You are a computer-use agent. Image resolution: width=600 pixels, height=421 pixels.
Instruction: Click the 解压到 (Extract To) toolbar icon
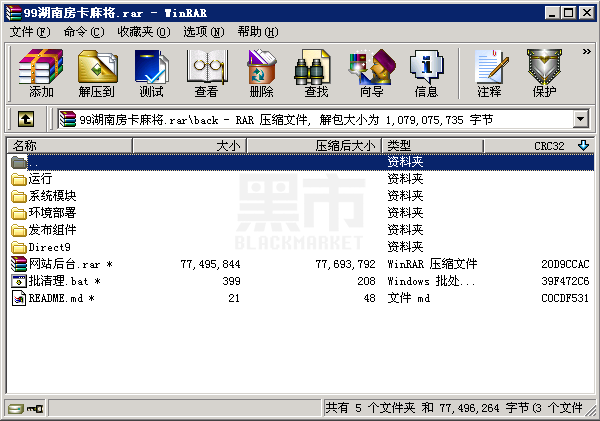tap(97, 72)
